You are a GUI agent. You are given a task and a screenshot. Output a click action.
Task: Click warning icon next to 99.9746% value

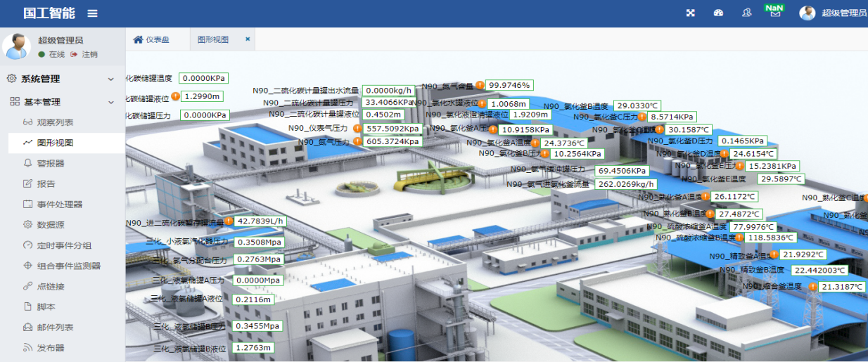click(x=480, y=85)
